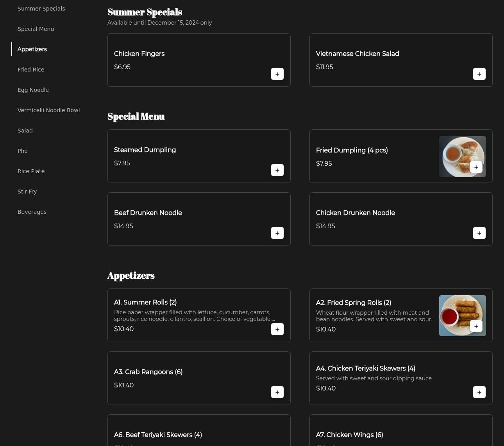Open the Pho menu category

point(23,151)
